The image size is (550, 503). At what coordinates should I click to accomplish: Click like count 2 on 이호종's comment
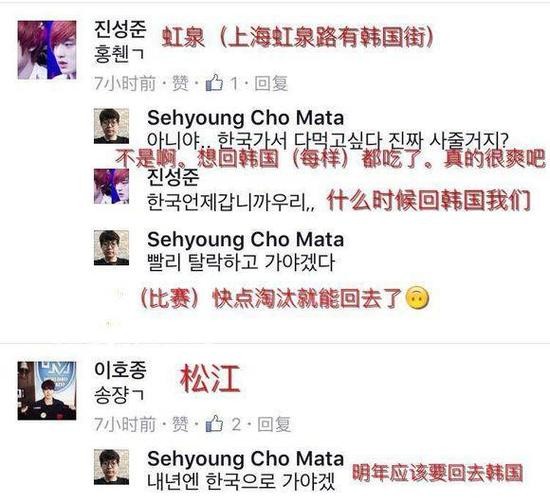click(236, 424)
